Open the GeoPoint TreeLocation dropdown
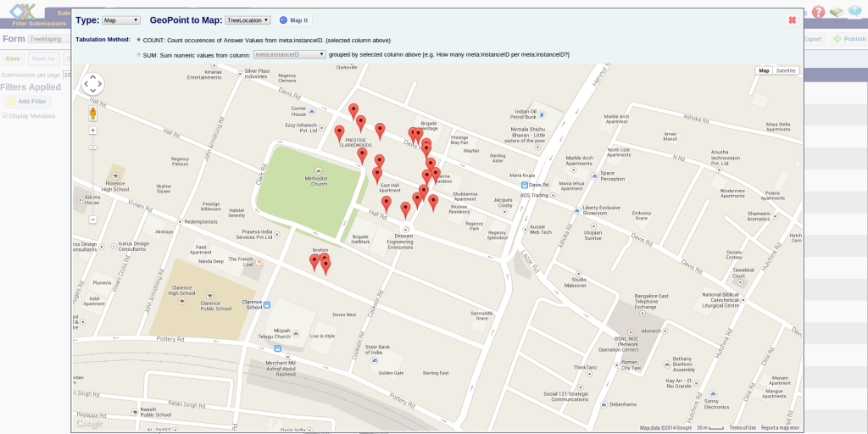The height and width of the screenshot is (434, 868). coord(248,20)
